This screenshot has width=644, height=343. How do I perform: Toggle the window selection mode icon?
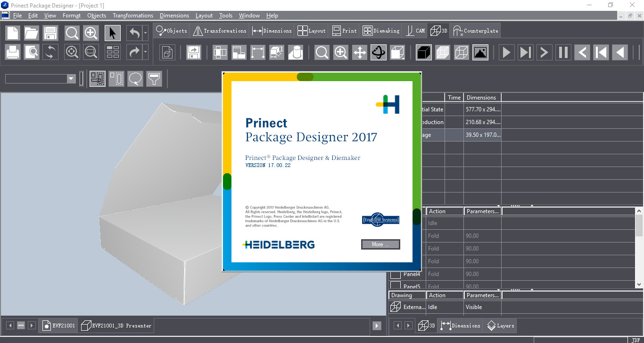point(116,79)
